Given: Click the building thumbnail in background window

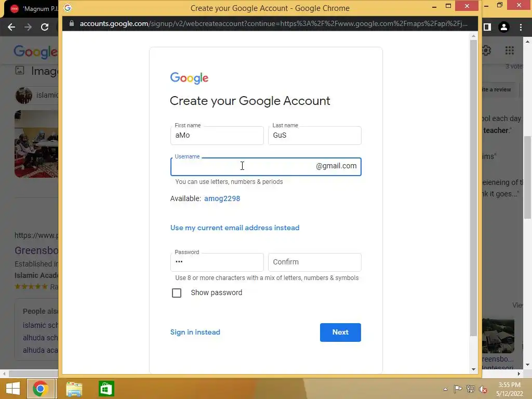Looking at the screenshot, I should [498, 336].
